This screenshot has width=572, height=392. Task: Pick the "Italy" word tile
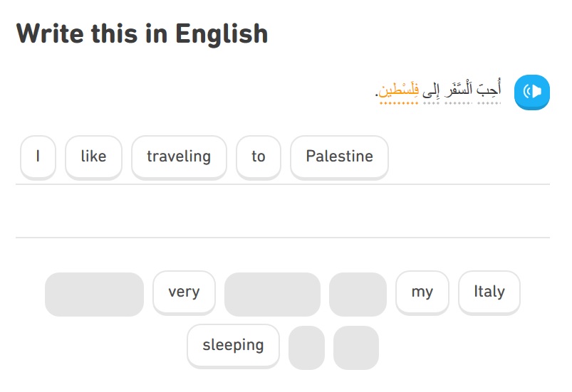point(489,292)
